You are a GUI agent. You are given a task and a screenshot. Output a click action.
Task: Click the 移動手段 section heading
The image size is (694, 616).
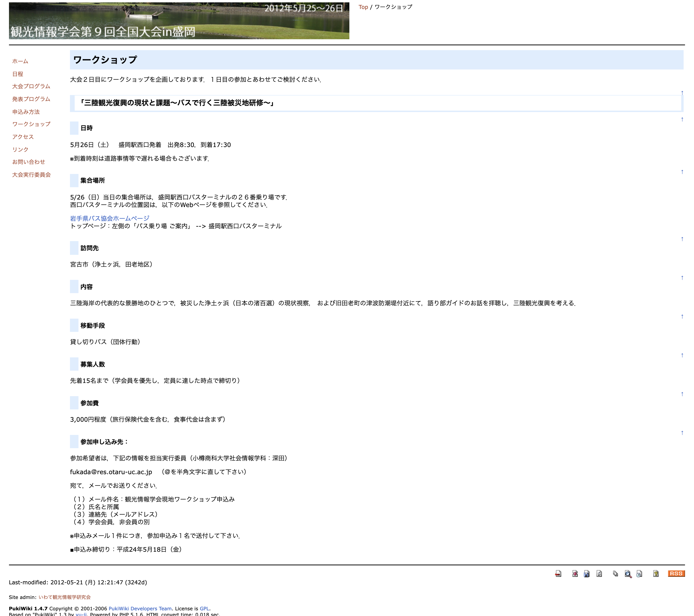[92, 325]
